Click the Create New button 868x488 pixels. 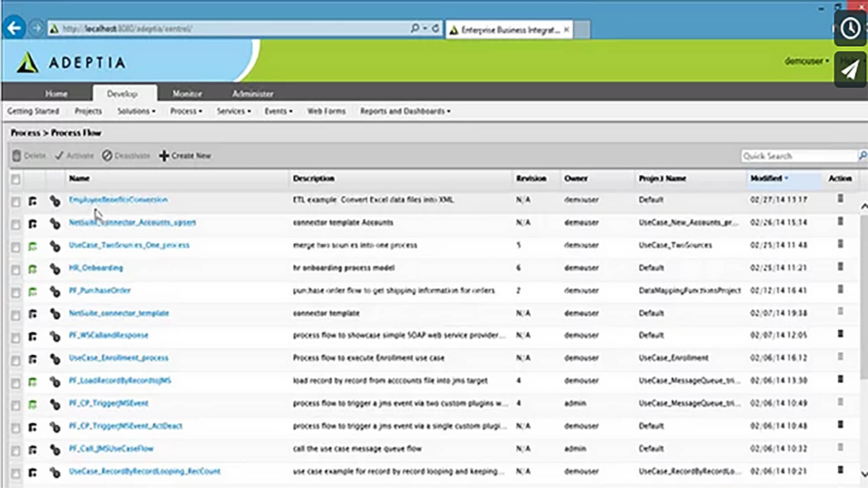185,156
